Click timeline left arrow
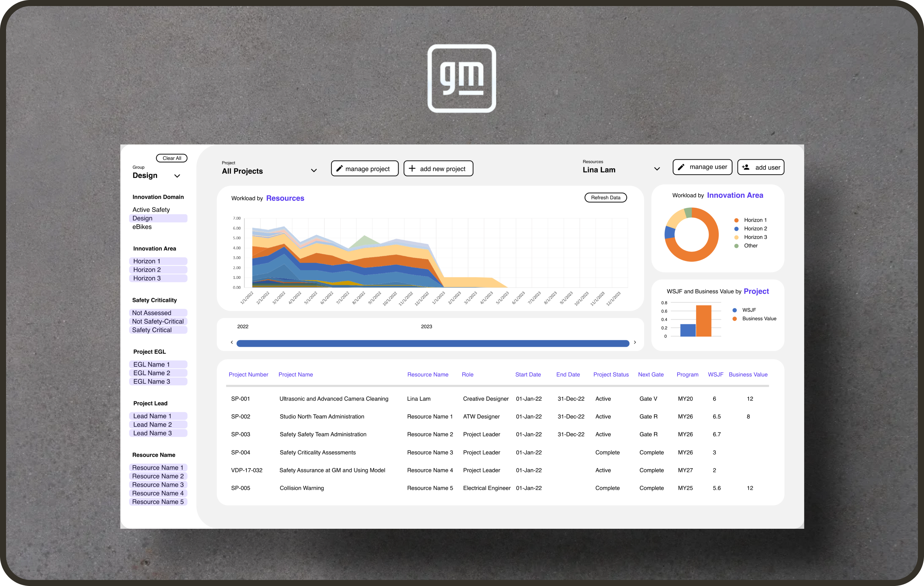 tap(232, 342)
